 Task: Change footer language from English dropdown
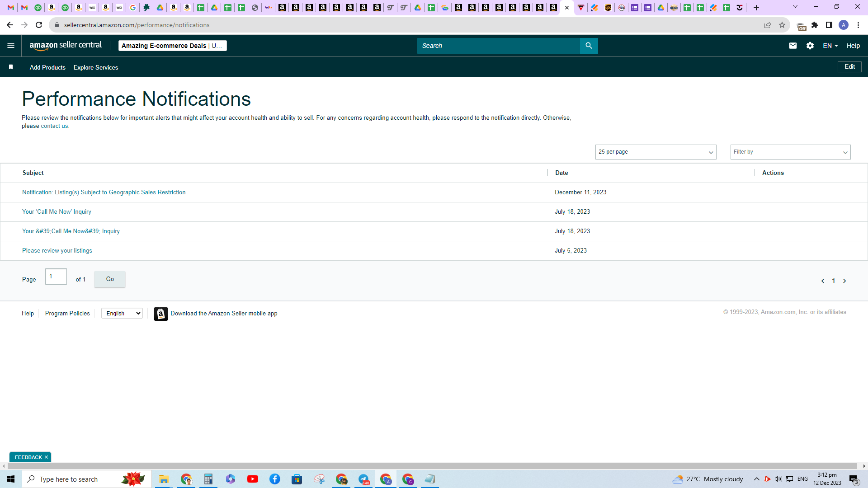122,314
